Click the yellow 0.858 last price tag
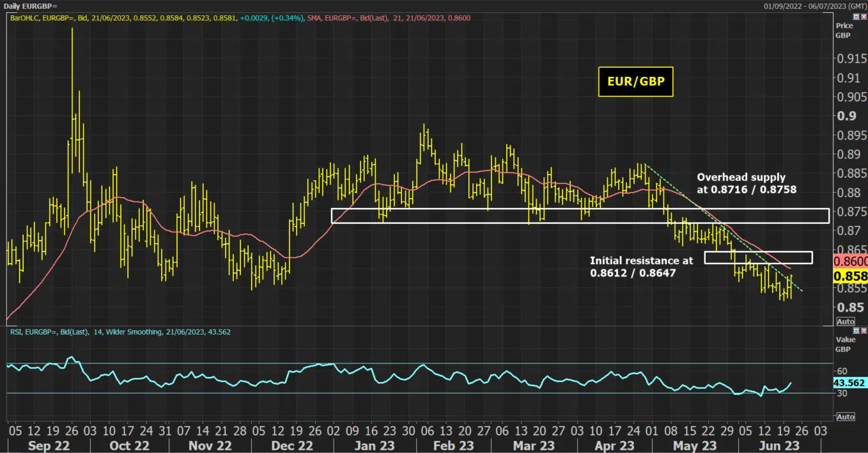 click(x=851, y=276)
